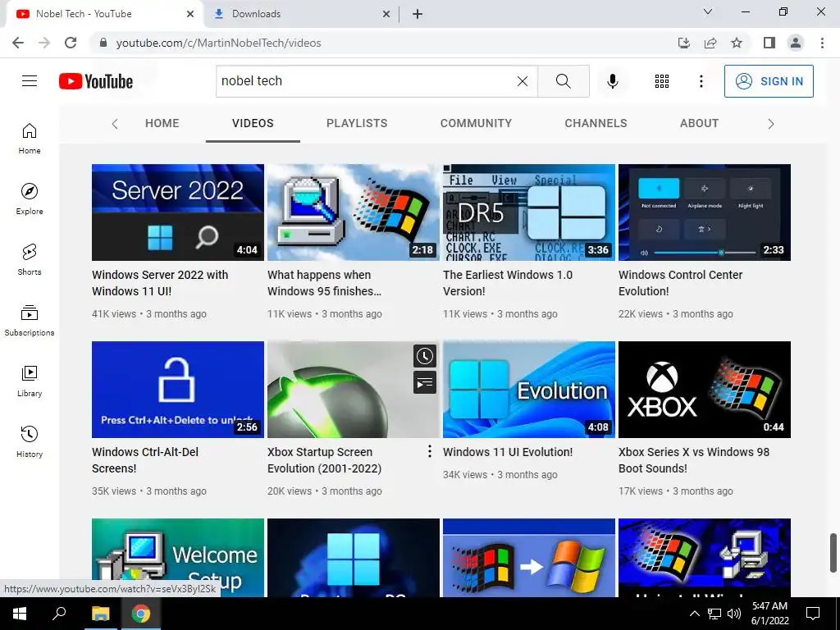
Task: Start voice search with microphone icon
Action: point(612,81)
